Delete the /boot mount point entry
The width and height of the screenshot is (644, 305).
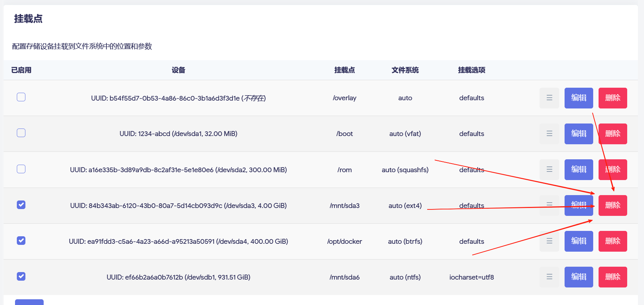click(613, 134)
